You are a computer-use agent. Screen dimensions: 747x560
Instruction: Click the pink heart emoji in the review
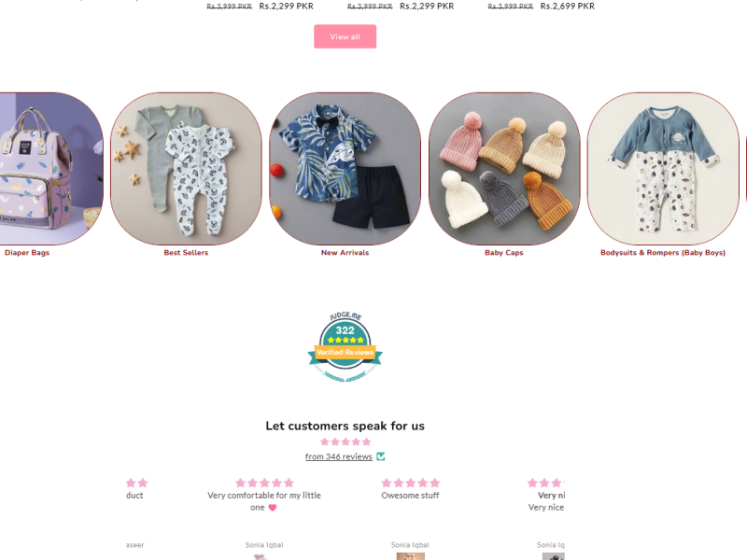click(273, 508)
